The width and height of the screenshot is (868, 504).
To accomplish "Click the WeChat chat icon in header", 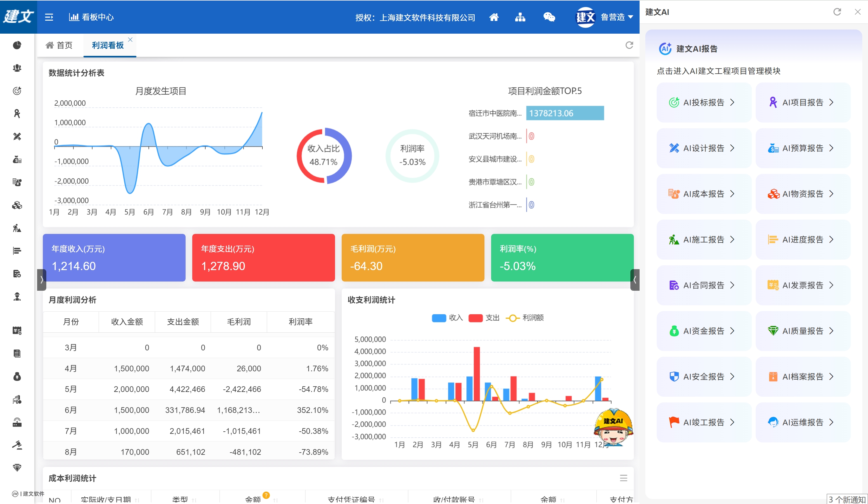I will pos(549,17).
